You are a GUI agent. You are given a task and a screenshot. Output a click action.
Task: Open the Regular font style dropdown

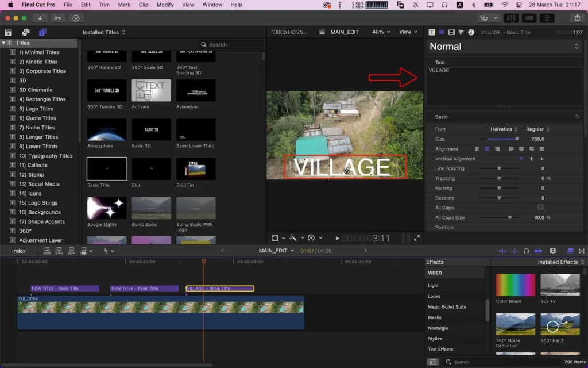(537, 129)
